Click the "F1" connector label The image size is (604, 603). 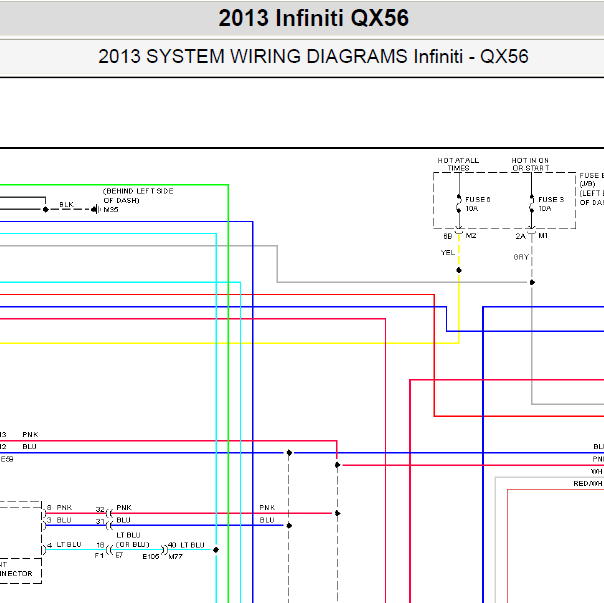tap(99, 556)
